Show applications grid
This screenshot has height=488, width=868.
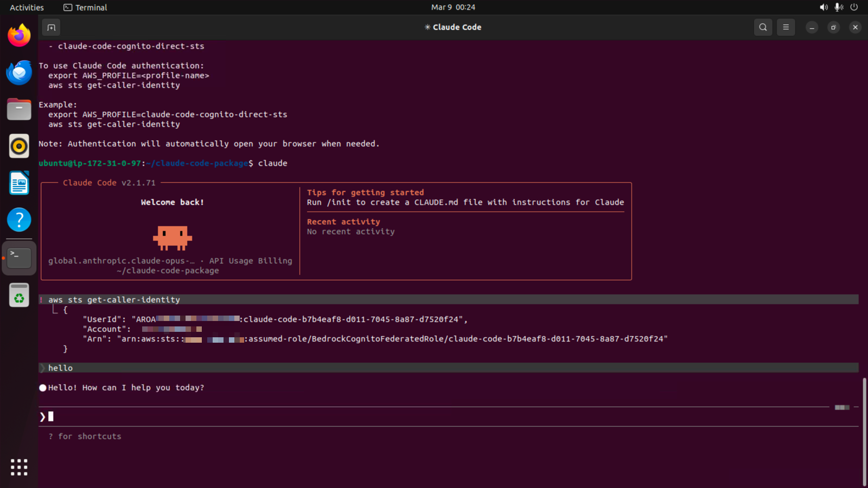(x=19, y=467)
